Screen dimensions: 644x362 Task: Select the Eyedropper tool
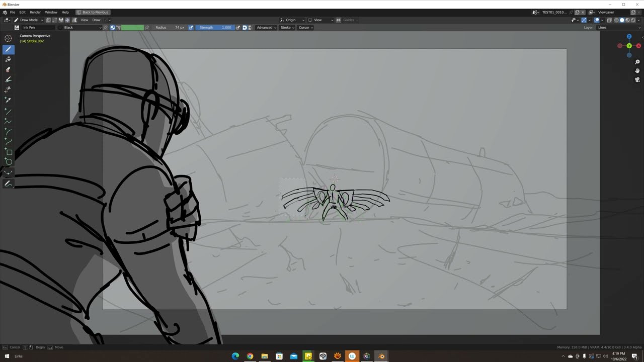pyautogui.click(x=8, y=100)
